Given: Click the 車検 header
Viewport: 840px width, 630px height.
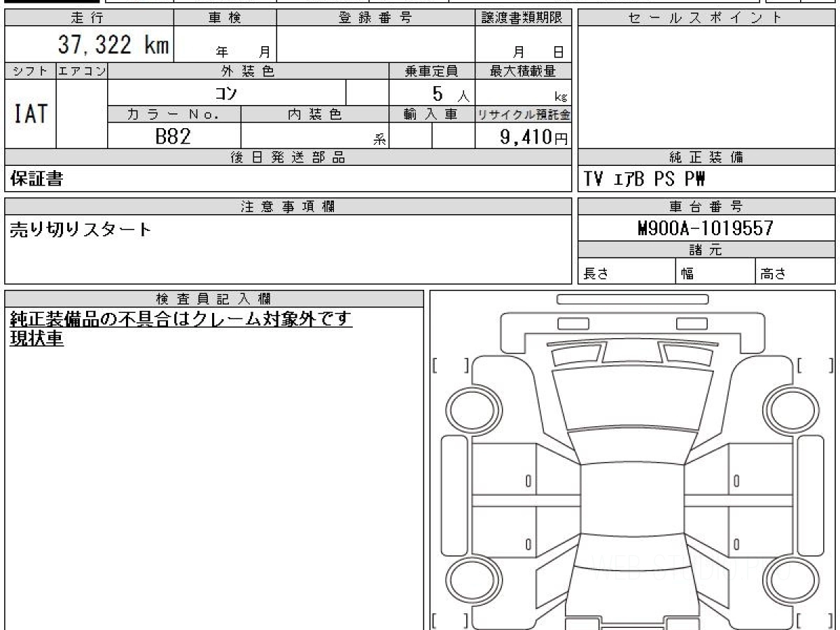Looking at the screenshot, I should click(x=225, y=19).
